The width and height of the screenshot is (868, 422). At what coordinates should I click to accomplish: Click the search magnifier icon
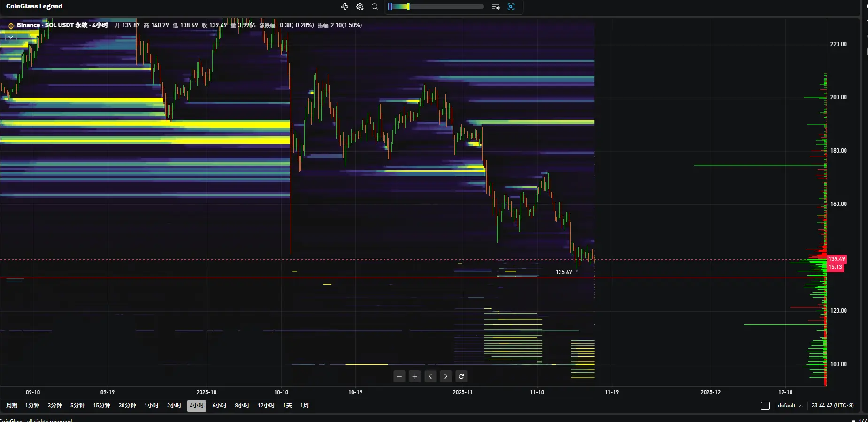pyautogui.click(x=375, y=7)
